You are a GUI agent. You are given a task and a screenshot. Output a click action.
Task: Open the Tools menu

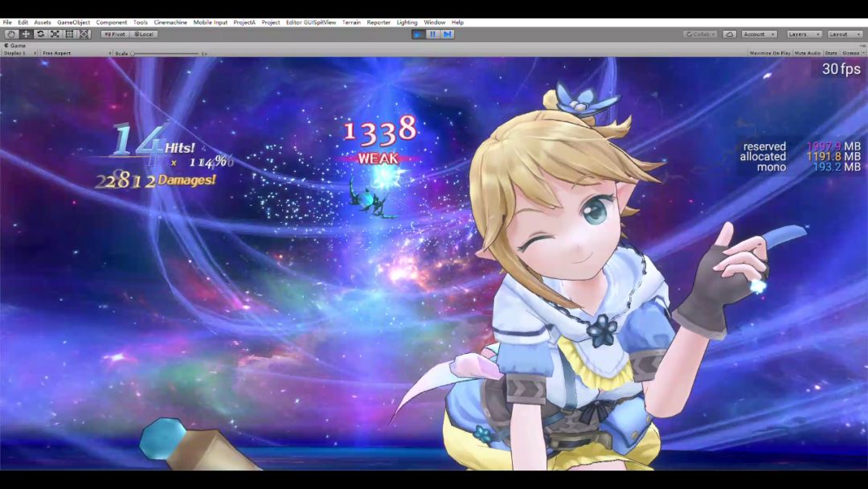[141, 23]
